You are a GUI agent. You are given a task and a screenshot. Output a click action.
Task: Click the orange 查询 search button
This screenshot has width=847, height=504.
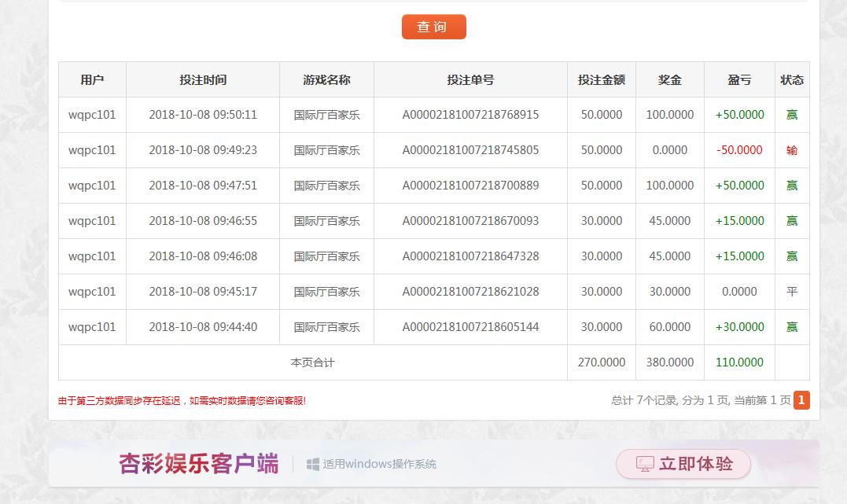pyautogui.click(x=434, y=27)
